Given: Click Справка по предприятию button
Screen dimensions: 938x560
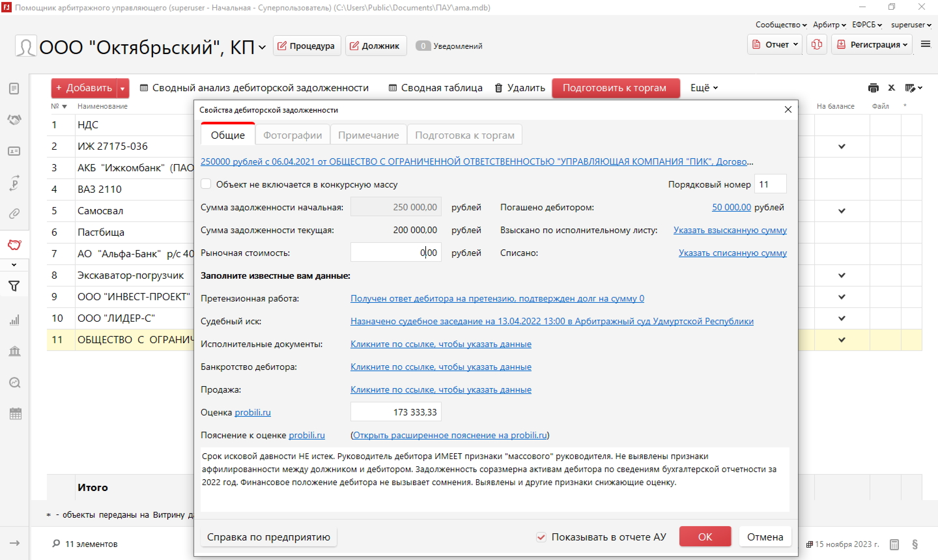Looking at the screenshot, I should click(268, 537).
